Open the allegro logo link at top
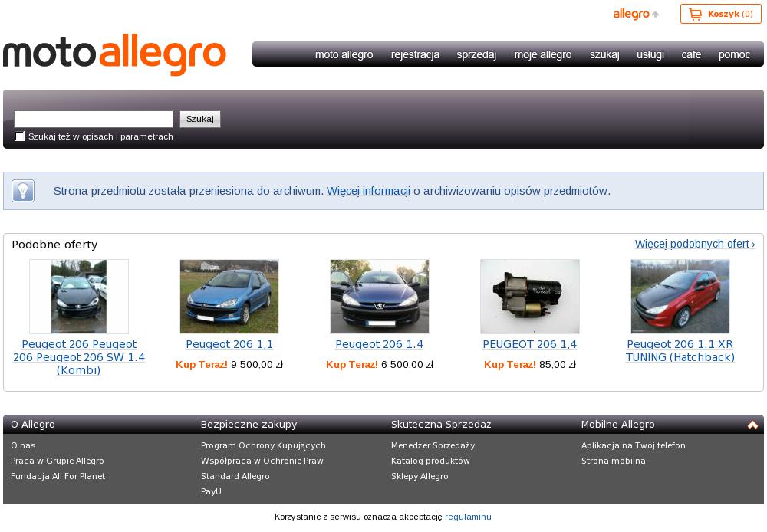This screenshot has height=532, width=767. (635, 14)
